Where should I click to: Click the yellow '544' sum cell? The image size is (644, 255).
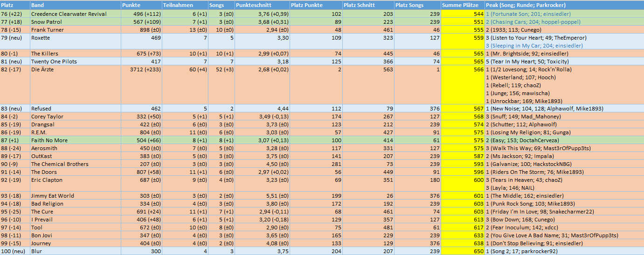[x=462, y=14]
